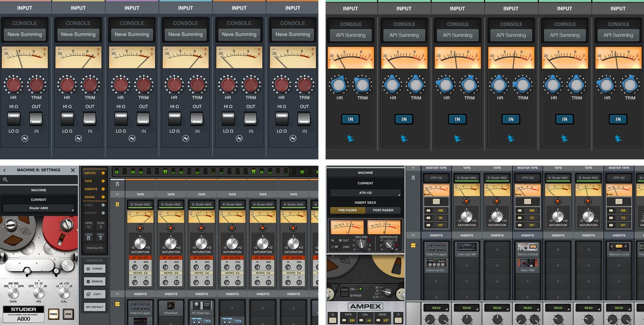Go back from Machine B: Settings panel
The height and width of the screenshot is (325, 644).
tap(4, 170)
